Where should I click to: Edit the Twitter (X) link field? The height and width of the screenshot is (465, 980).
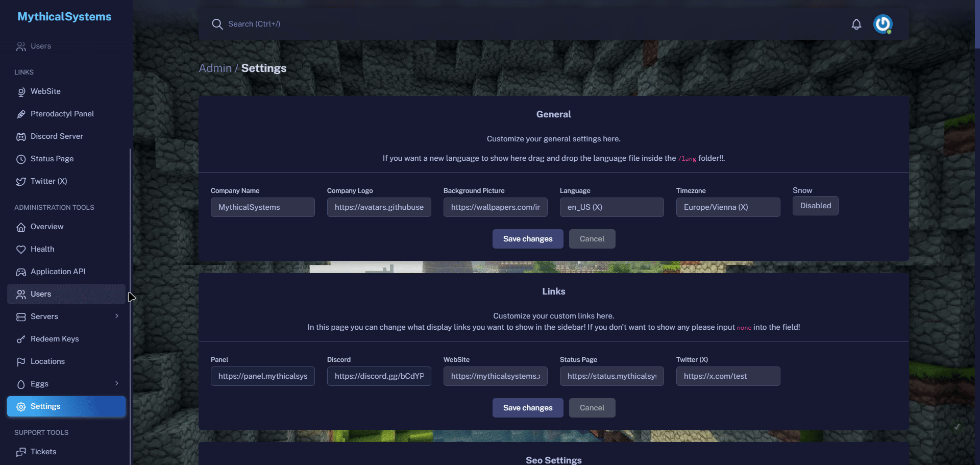point(728,376)
